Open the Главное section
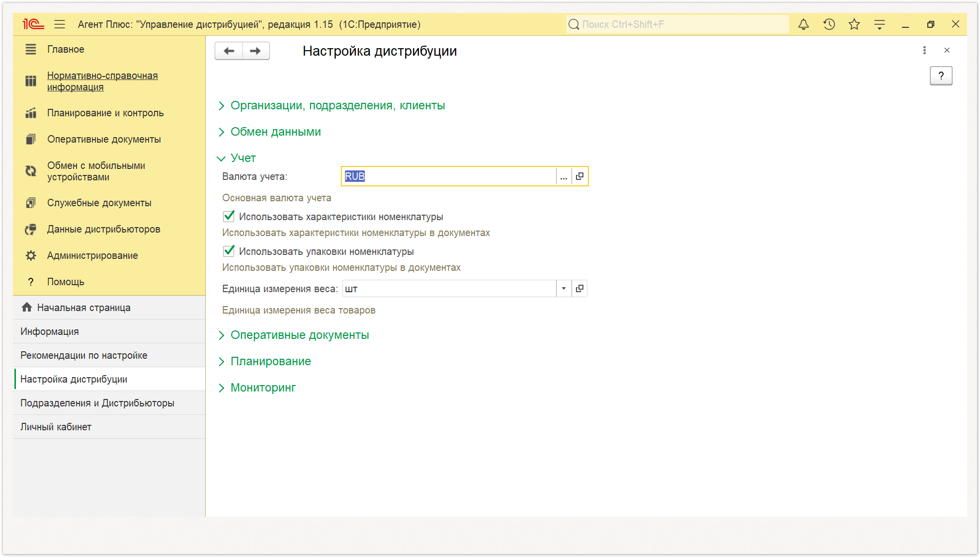The height and width of the screenshot is (557, 980). point(66,49)
